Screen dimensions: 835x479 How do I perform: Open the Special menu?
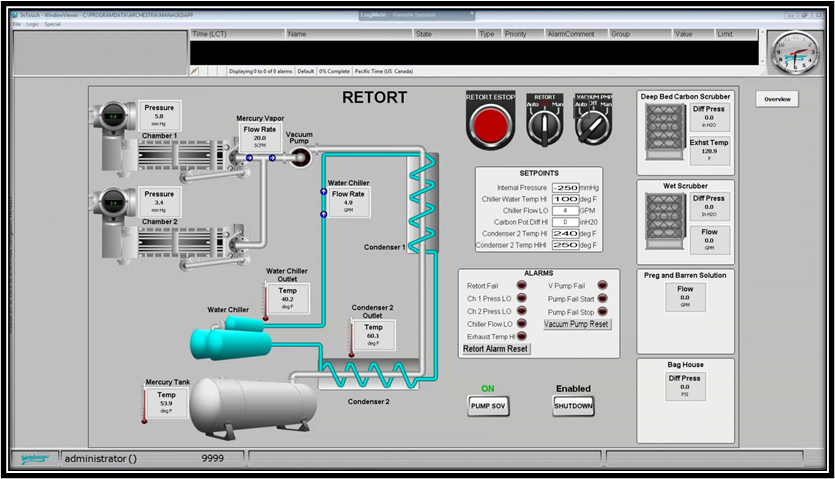[52, 25]
